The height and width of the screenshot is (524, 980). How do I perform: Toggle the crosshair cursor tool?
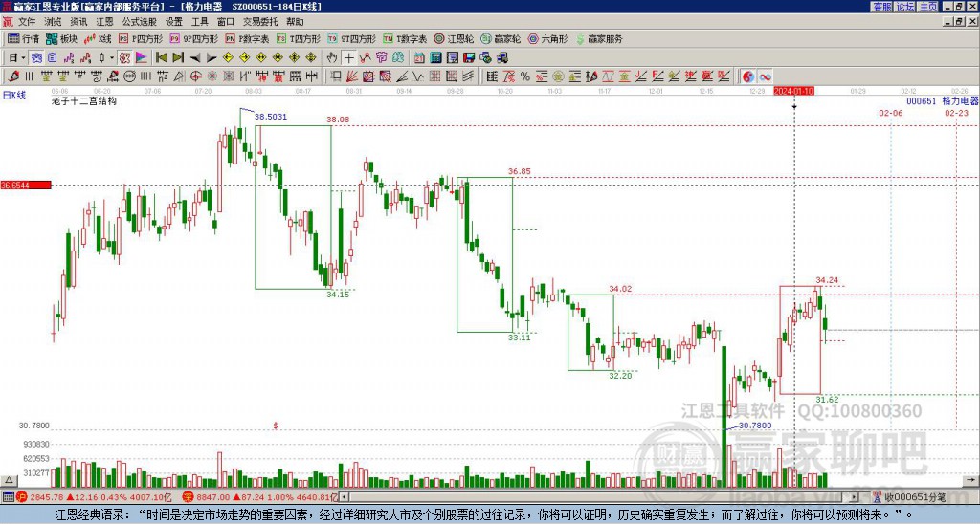pos(348,58)
